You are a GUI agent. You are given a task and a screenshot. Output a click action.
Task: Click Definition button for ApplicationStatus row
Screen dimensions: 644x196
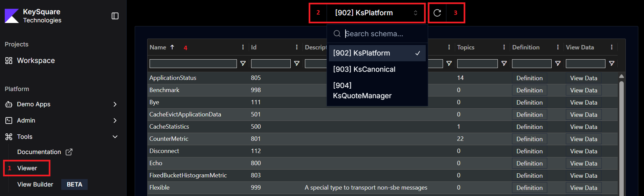point(529,78)
